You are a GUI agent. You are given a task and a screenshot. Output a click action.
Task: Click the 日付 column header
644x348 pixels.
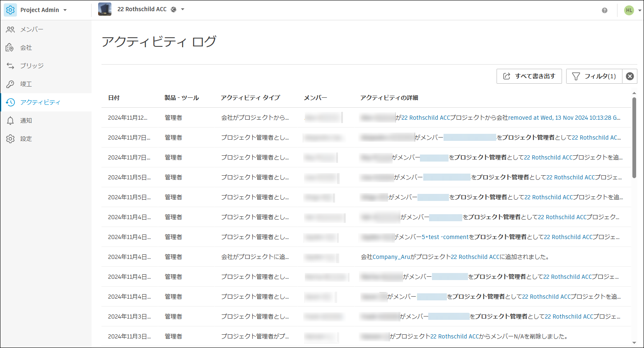[x=114, y=98]
